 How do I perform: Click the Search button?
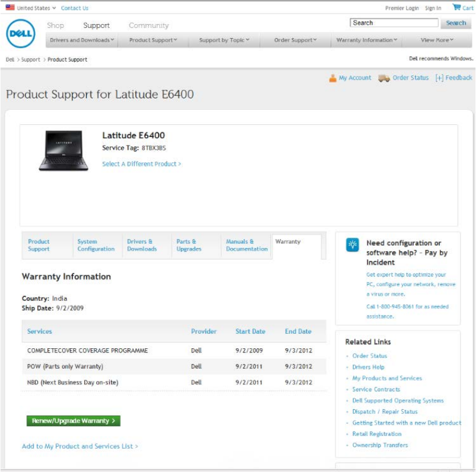455,23
